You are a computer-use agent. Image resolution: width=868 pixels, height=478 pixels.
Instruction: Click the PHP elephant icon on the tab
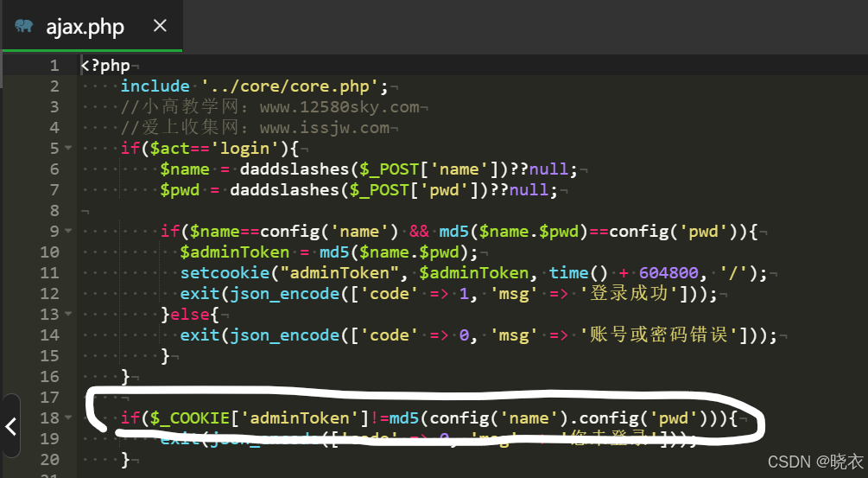pos(24,27)
